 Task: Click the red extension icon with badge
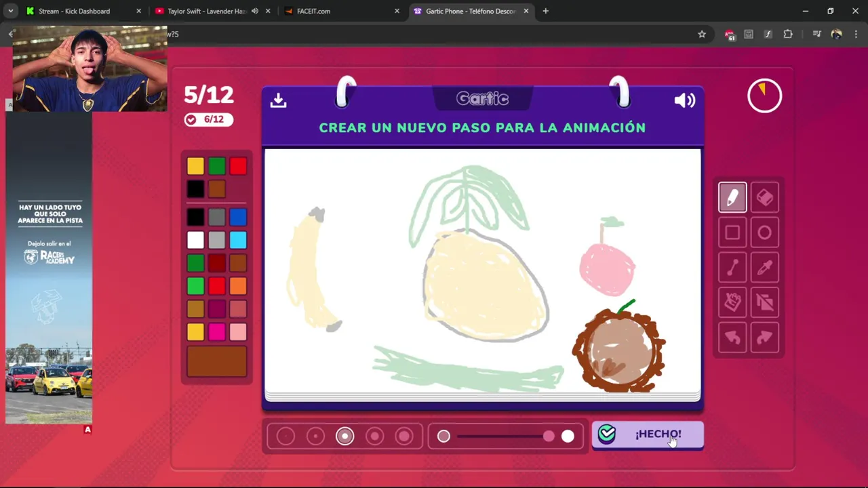coord(730,35)
